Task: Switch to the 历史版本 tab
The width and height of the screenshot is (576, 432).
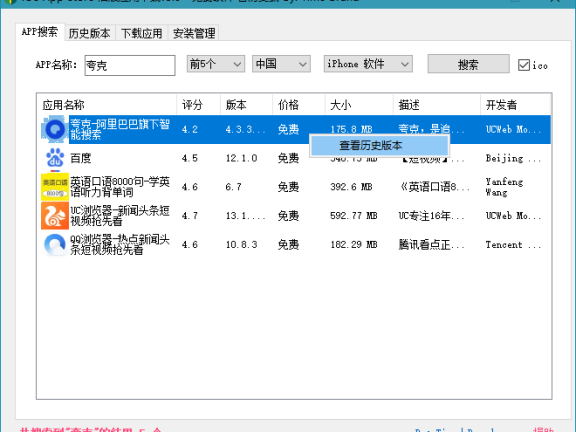Action: (x=90, y=33)
